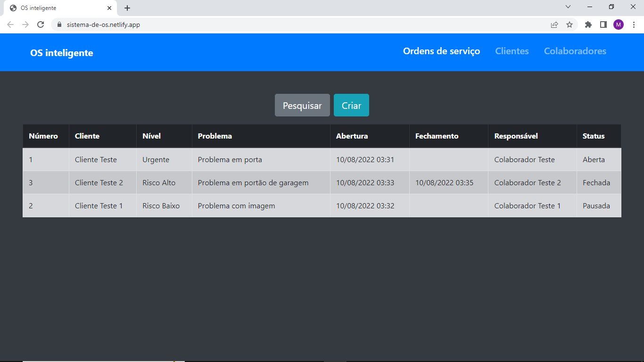This screenshot has width=644, height=362.
Task: Bookmark the page with the star icon
Action: click(x=570, y=25)
